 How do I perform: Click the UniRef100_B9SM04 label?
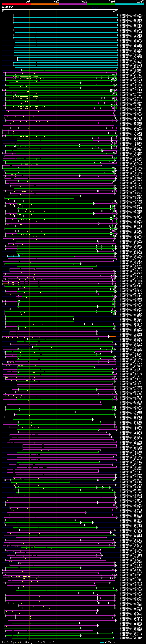(x=131, y=32)
